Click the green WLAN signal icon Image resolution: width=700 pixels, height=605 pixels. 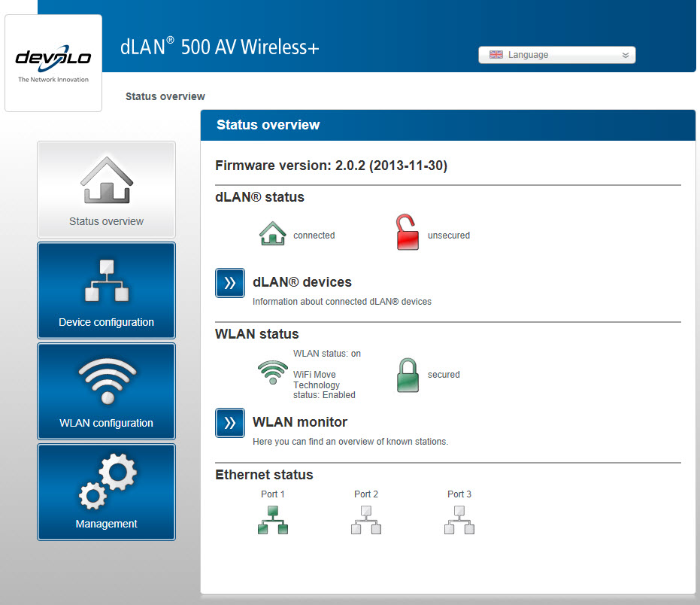(x=273, y=372)
